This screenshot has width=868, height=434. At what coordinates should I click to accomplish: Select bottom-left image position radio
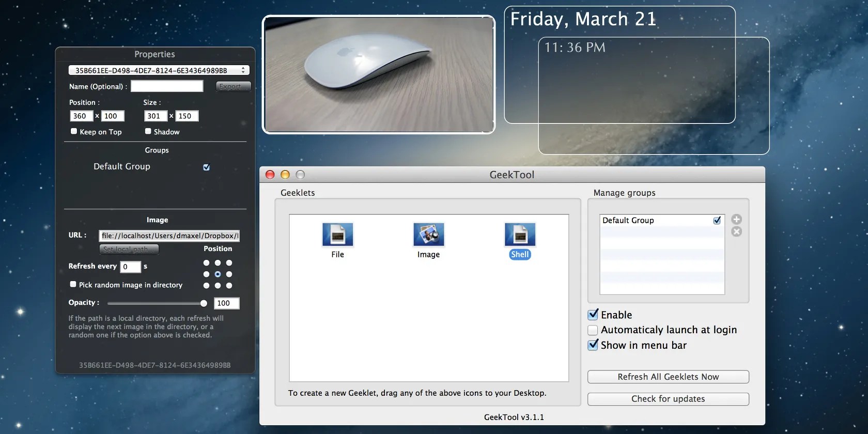pos(206,286)
